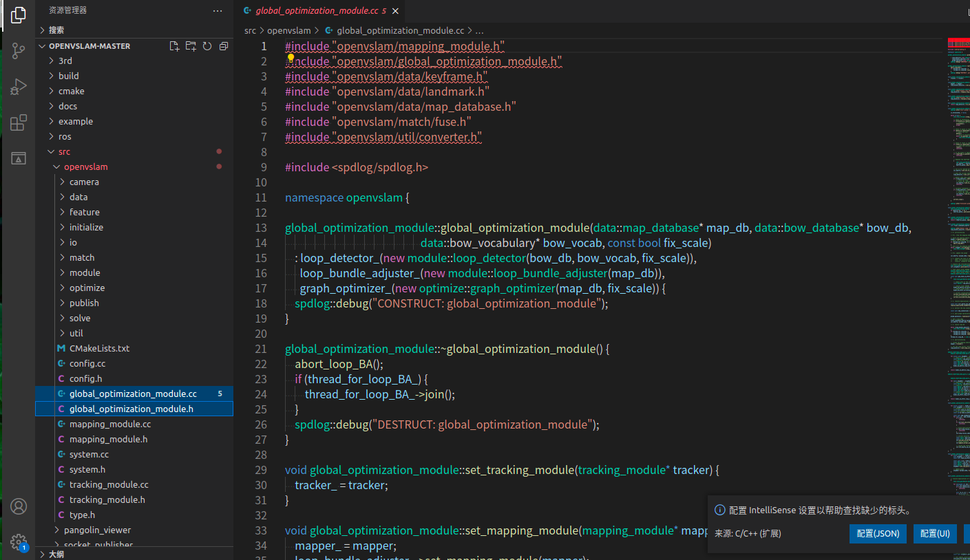Viewport: 970px width, 560px height.
Task: Open explorer more actions ellipsis menu
Action: pos(218,11)
